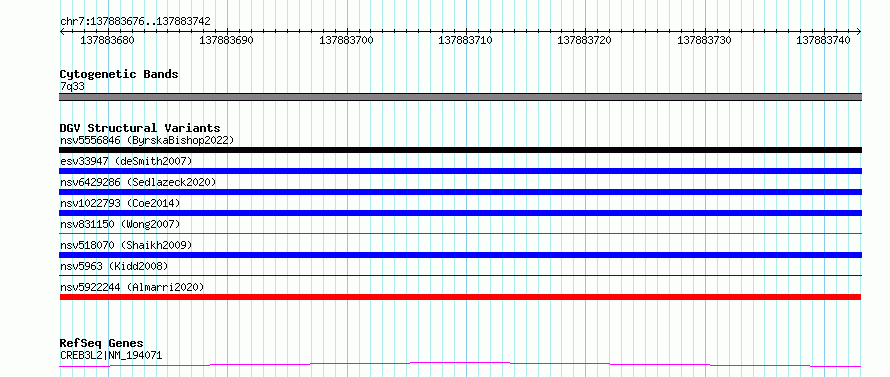
Task: Open variant nsv831150 (Wong2007) label
Action: [120, 224]
